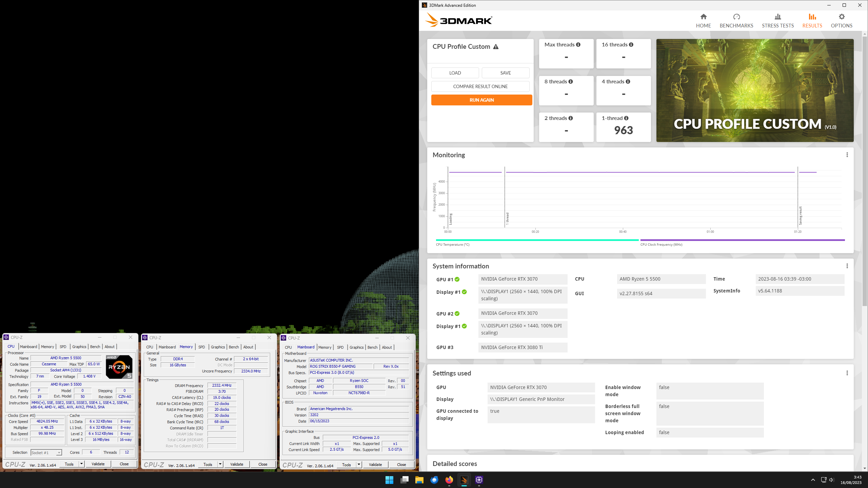Viewport: 868px width, 488px height.
Task: Open File Explorer from the taskbar
Action: point(419,480)
